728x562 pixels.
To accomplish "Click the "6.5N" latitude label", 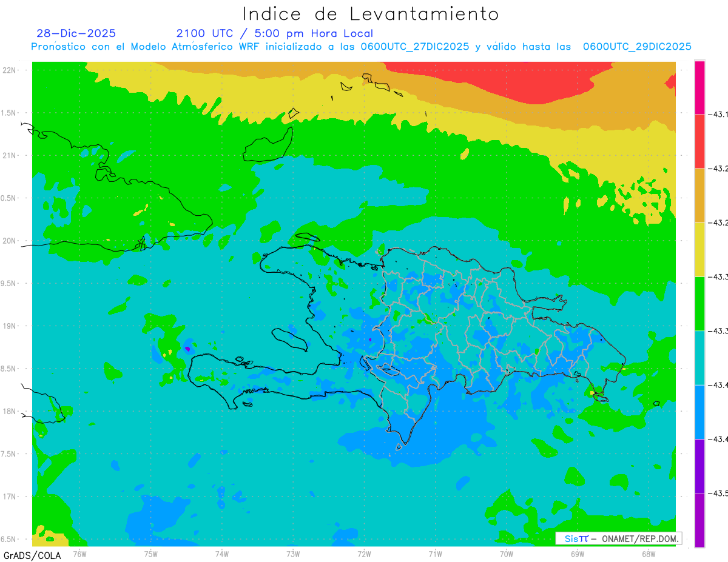I will tap(9, 540).
